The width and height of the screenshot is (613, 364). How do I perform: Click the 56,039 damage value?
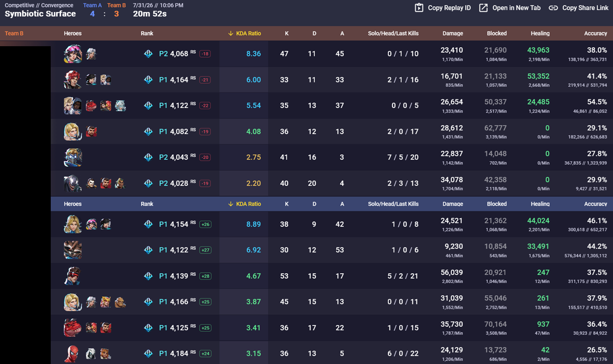click(x=452, y=273)
